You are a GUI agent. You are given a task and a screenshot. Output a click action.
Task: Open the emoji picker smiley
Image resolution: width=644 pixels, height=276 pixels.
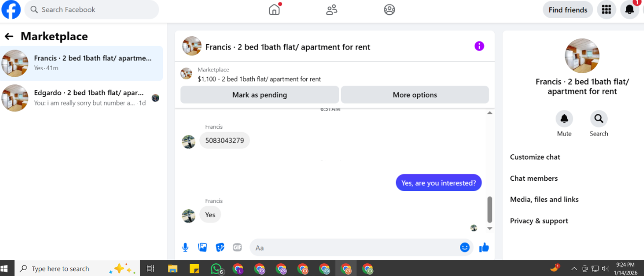465,248
